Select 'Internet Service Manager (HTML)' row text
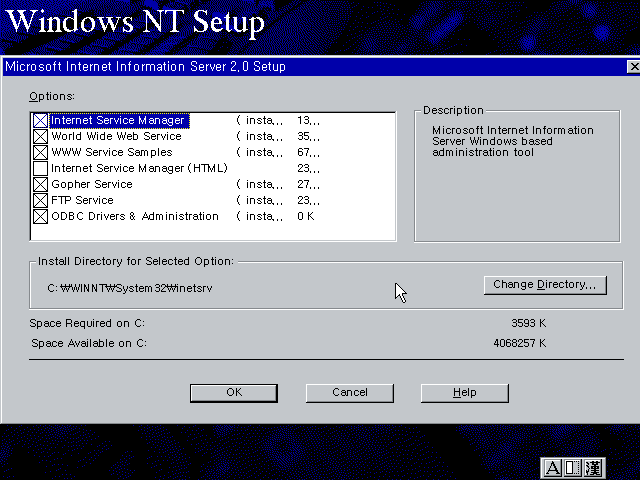 coord(139,168)
